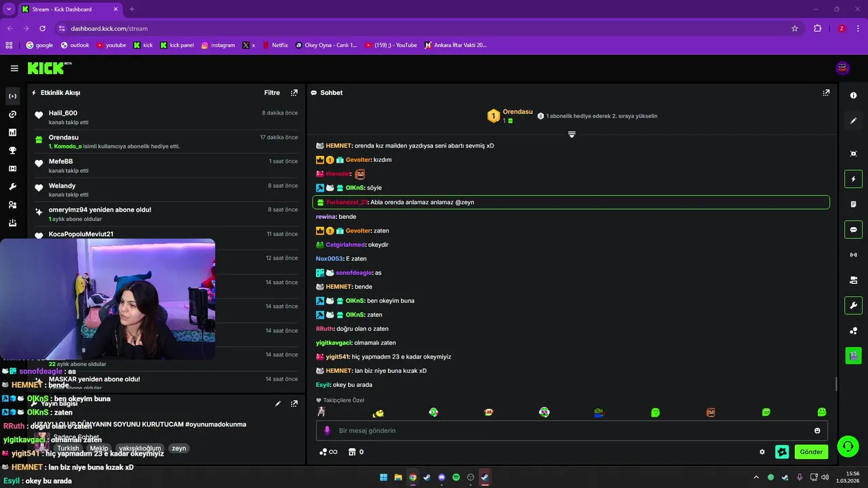Click the microphone icon in message box
The height and width of the screenshot is (488, 868).
[x=327, y=430]
